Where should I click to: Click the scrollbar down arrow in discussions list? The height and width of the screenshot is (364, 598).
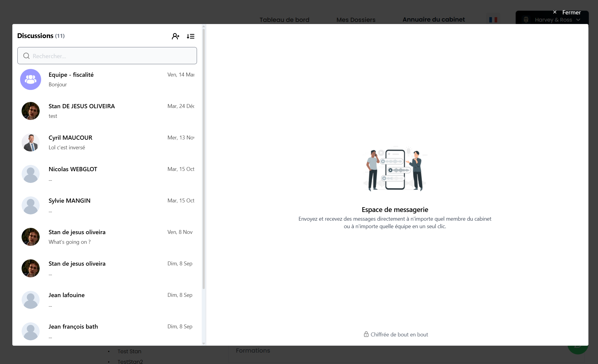tap(204, 344)
